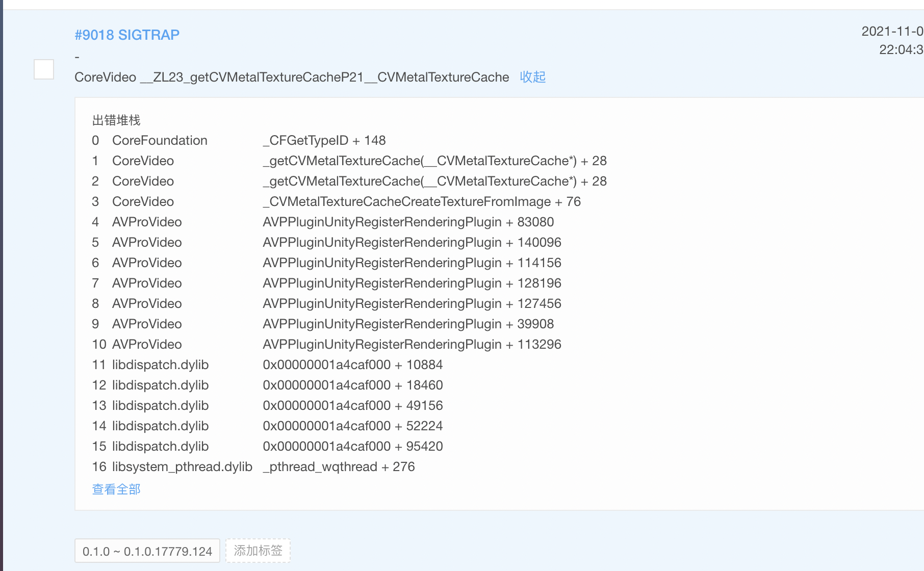Select frame 16 libsystem_pthread.dylib _pthread_wqthread

255,466
